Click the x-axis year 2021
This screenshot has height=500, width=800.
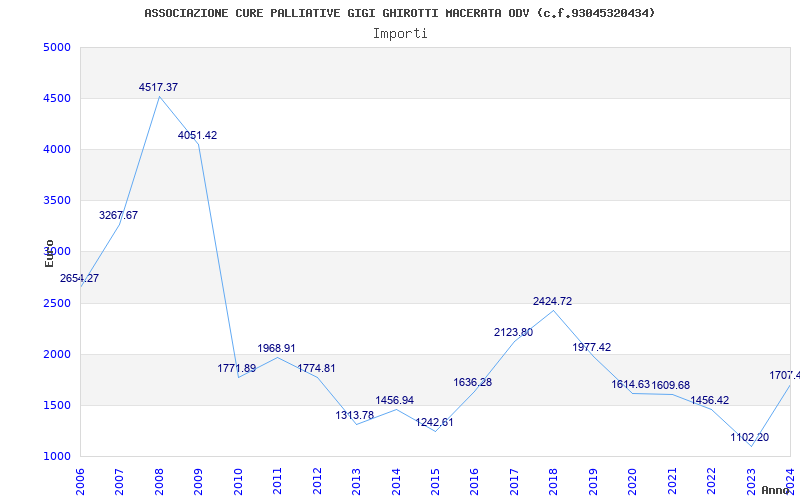coord(672,482)
